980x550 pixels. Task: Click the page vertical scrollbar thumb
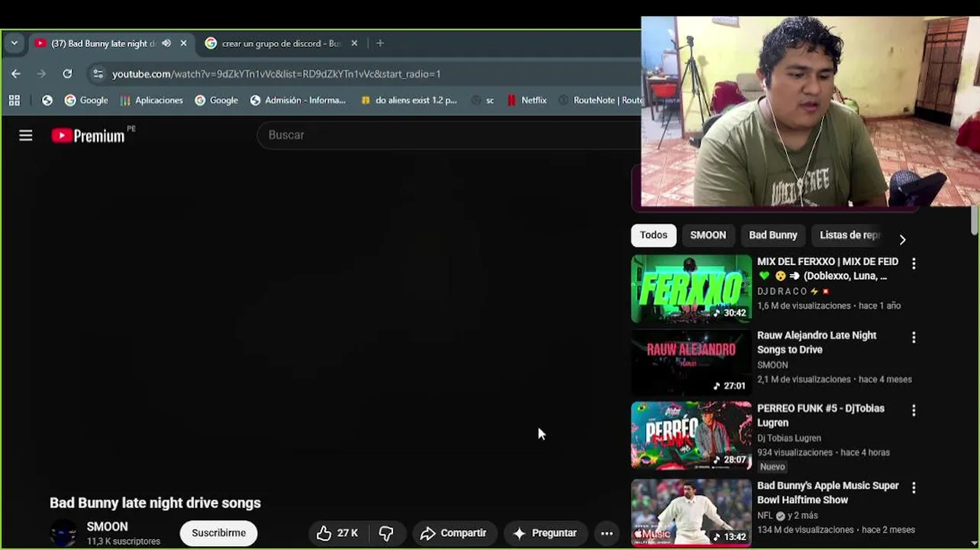[x=974, y=220]
